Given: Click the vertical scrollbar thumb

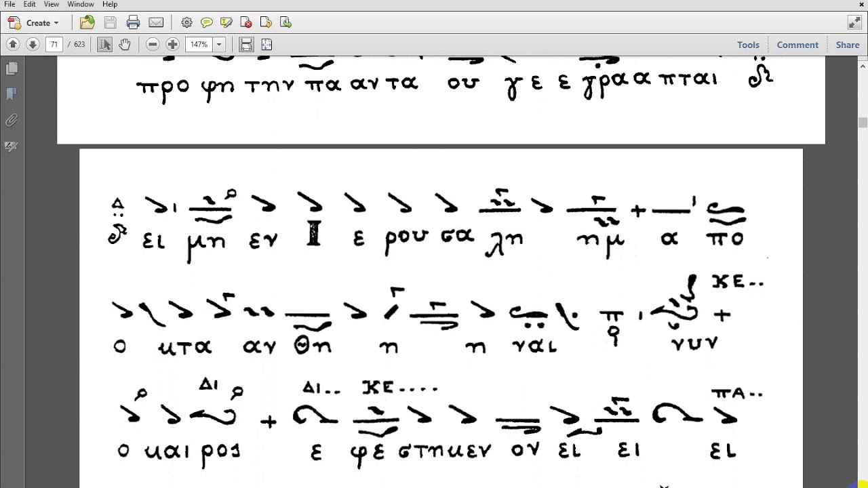Looking at the screenshot, I should (863, 123).
